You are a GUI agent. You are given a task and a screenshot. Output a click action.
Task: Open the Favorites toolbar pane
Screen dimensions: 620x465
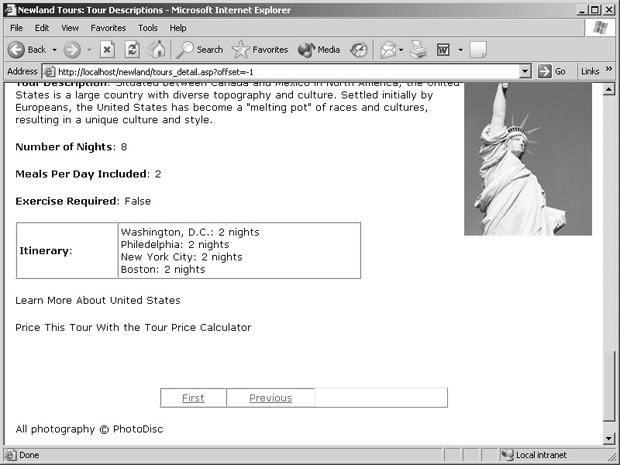(260, 50)
